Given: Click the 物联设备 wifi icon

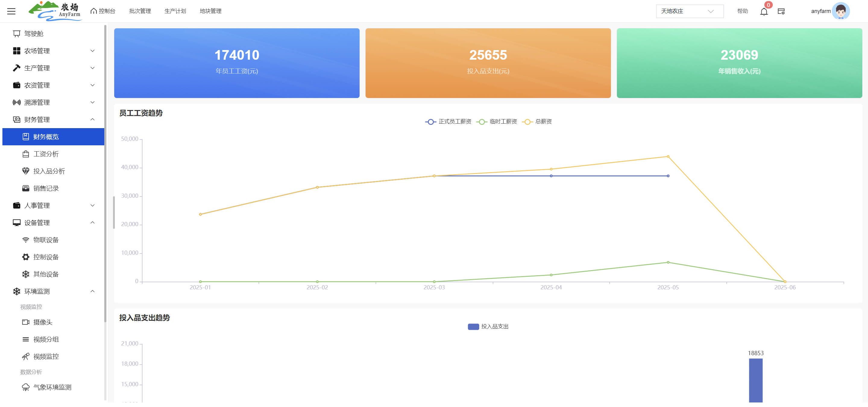Looking at the screenshot, I should click(x=26, y=240).
